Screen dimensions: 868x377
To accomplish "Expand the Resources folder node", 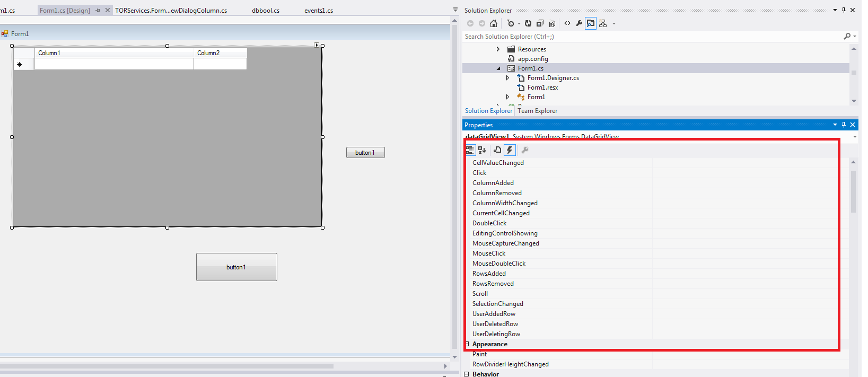I will pyautogui.click(x=498, y=49).
